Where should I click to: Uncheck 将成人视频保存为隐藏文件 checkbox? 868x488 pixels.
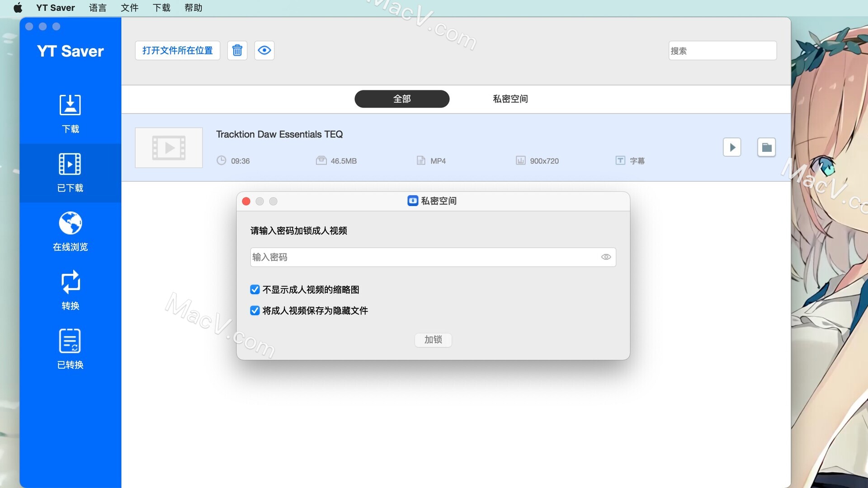click(x=255, y=310)
